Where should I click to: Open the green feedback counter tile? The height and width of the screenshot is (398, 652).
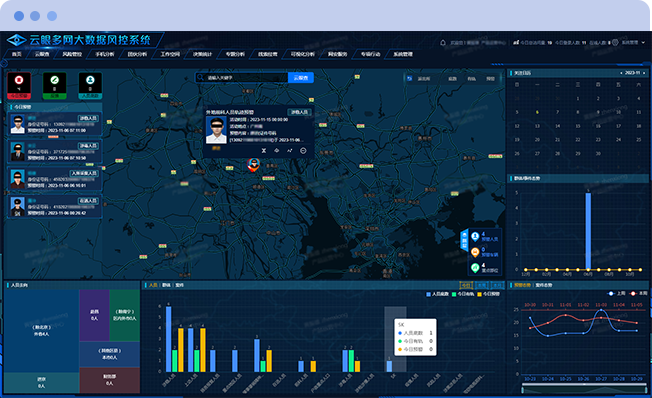tap(54, 86)
